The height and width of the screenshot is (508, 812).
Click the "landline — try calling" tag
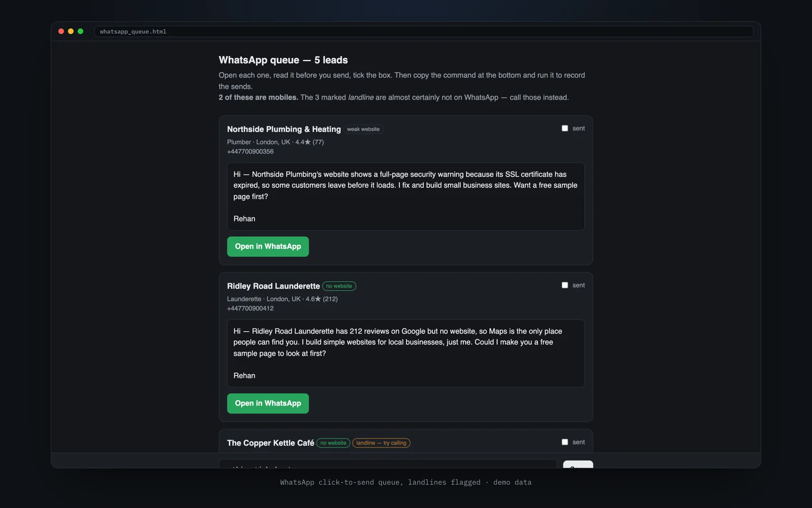[381, 443]
